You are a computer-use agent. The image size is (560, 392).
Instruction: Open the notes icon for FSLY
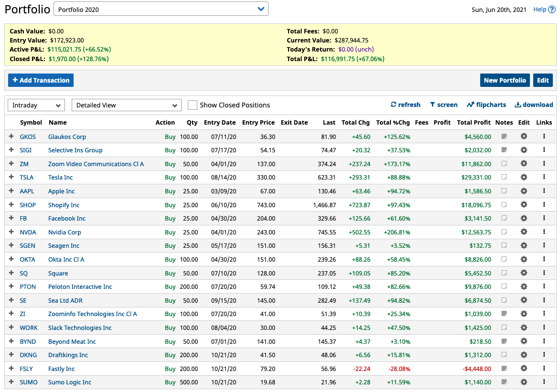[504, 368]
